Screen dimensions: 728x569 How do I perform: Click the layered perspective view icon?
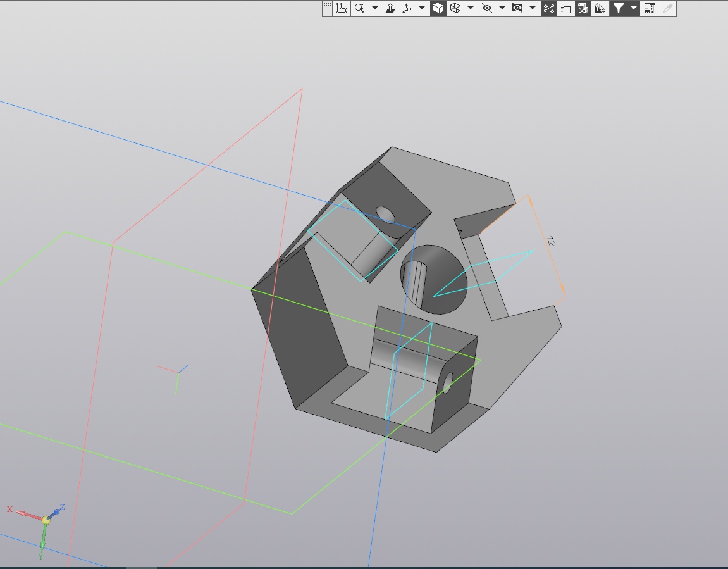pyautogui.click(x=600, y=8)
